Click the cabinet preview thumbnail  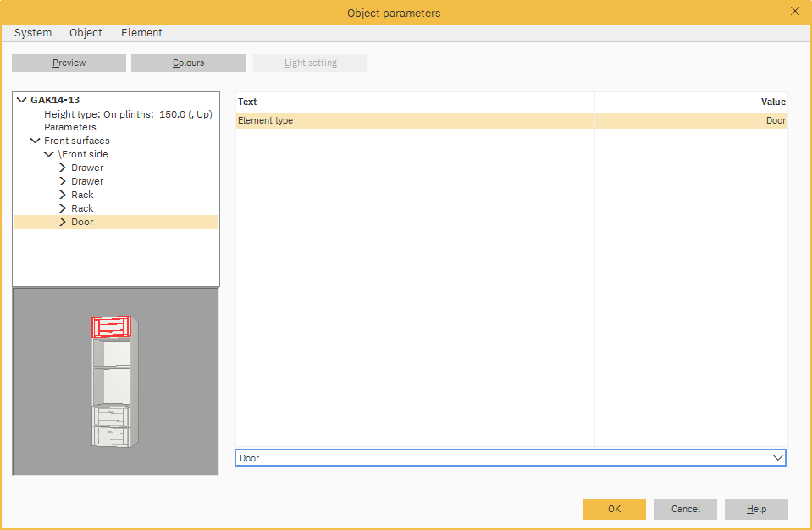pyautogui.click(x=115, y=381)
